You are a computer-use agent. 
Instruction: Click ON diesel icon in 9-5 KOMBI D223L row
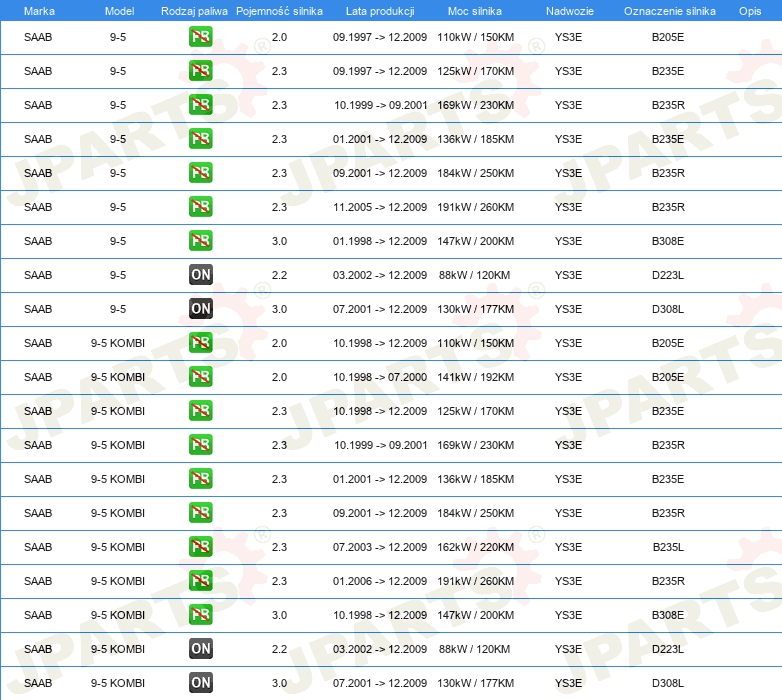[200, 649]
